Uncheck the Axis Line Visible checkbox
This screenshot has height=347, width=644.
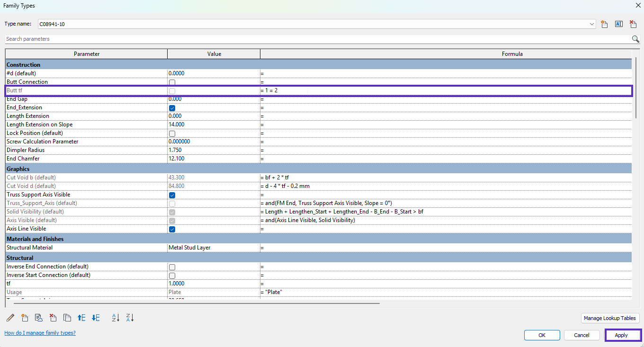coord(172,229)
